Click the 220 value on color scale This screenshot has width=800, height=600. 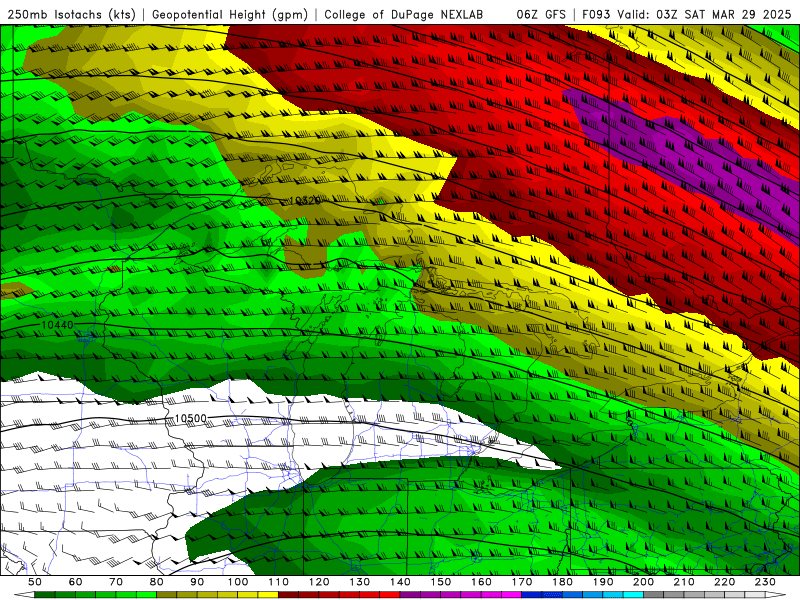(724, 582)
